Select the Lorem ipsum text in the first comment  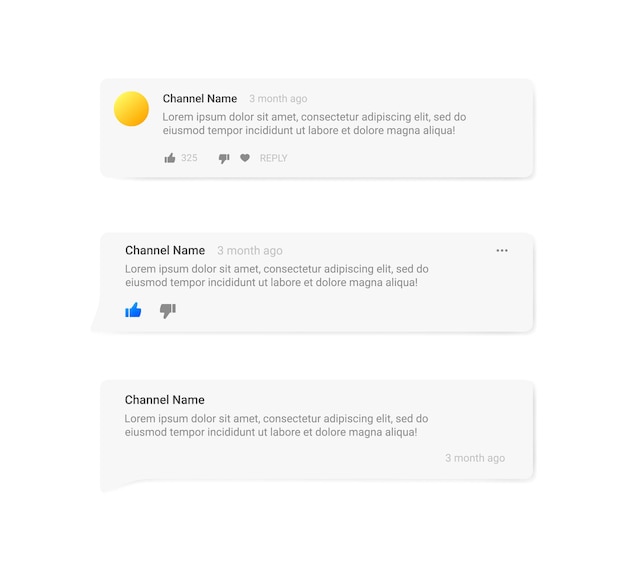click(x=314, y=123)
